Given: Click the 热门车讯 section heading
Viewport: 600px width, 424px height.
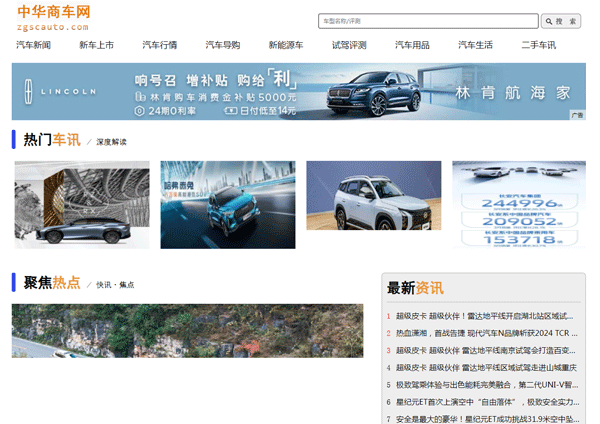Looking at the screenshot, I should (x=52, y=140).
